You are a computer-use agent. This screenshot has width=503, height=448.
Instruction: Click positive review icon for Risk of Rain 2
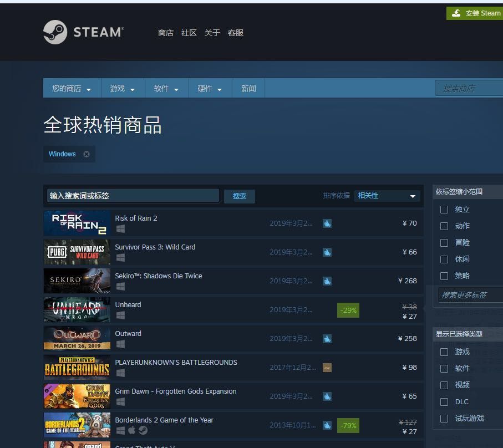(327, 223)
